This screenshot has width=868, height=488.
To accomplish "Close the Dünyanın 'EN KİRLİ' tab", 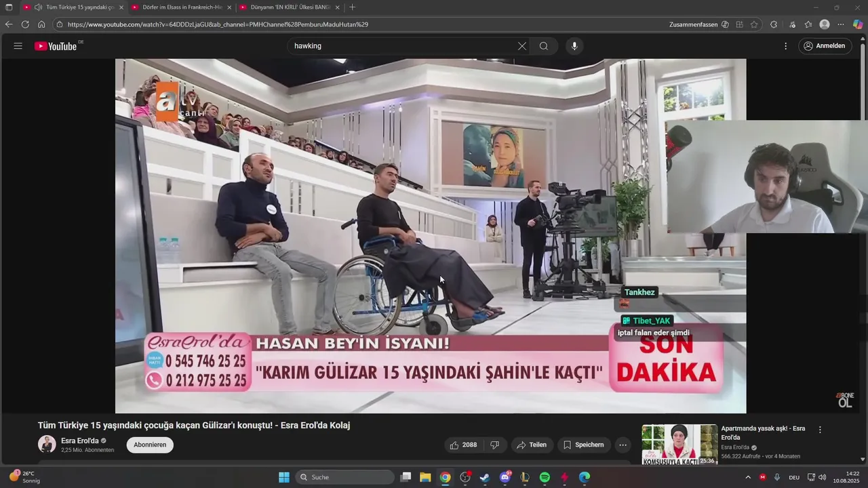I will click(x=337, y=7).
